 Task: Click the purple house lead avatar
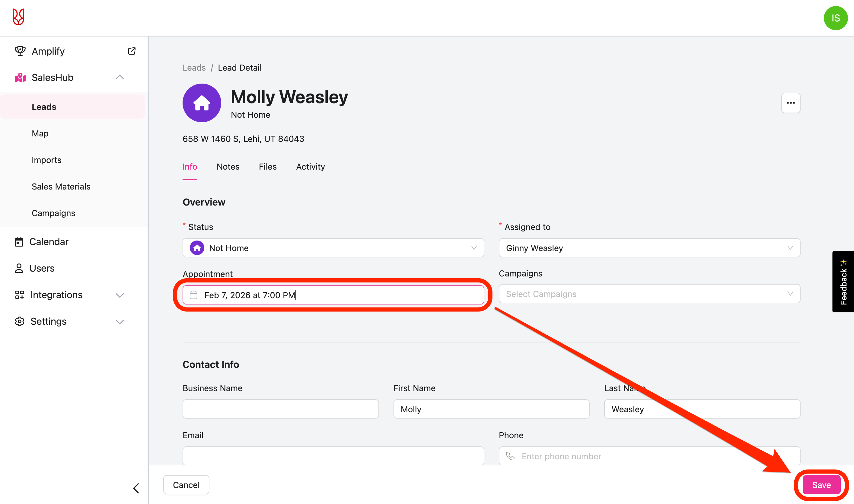[x=202, y=103]
